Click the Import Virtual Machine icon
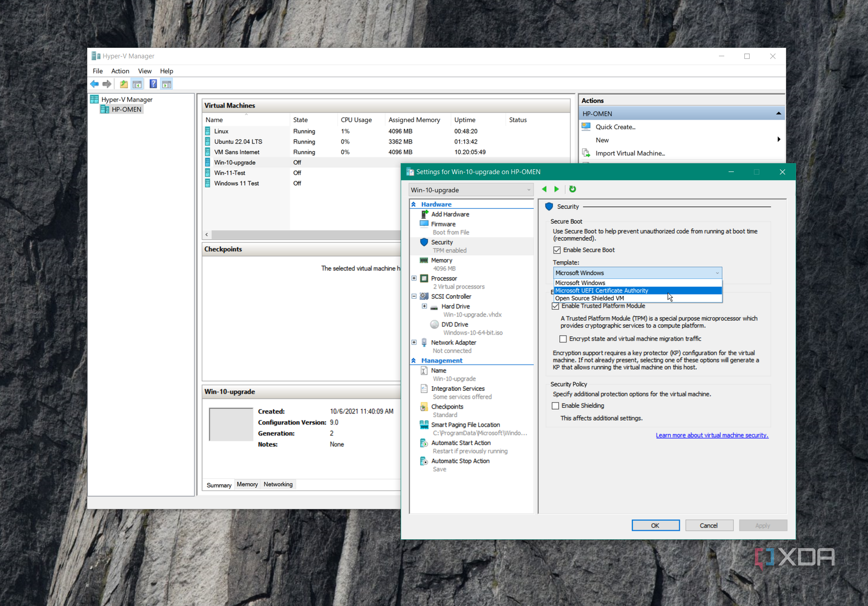Screen dimensions: 868x606 [x=586, y=153]
